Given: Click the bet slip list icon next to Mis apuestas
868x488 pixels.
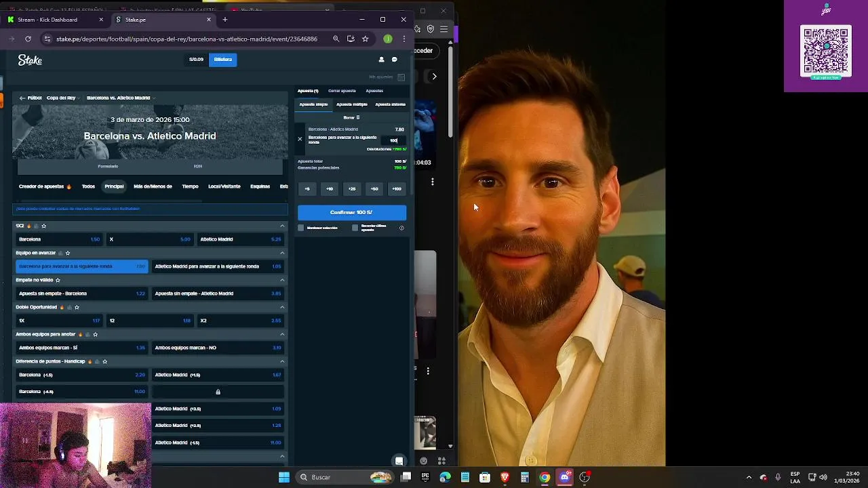Looking at the screenshot, I should pyautogui.click(x=401, y=77).
